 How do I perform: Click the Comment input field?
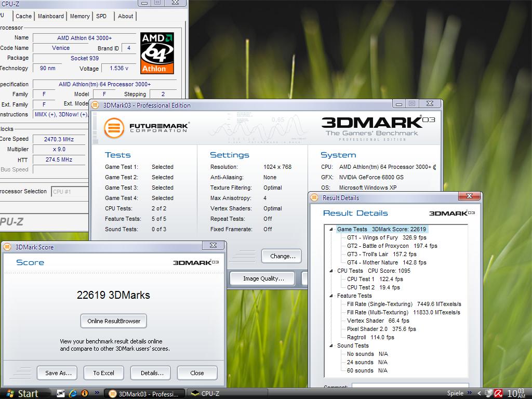pyautogui.click(x=410, y=386)
